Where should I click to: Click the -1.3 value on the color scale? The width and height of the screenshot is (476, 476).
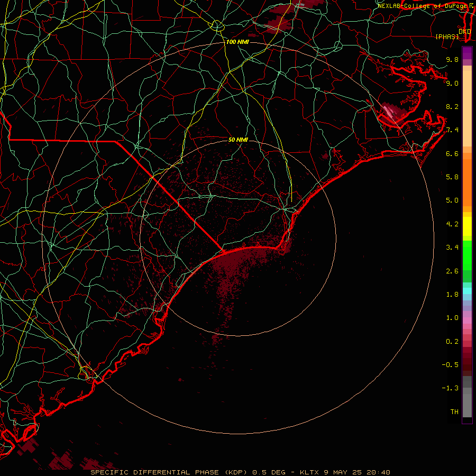coord(450,388)
